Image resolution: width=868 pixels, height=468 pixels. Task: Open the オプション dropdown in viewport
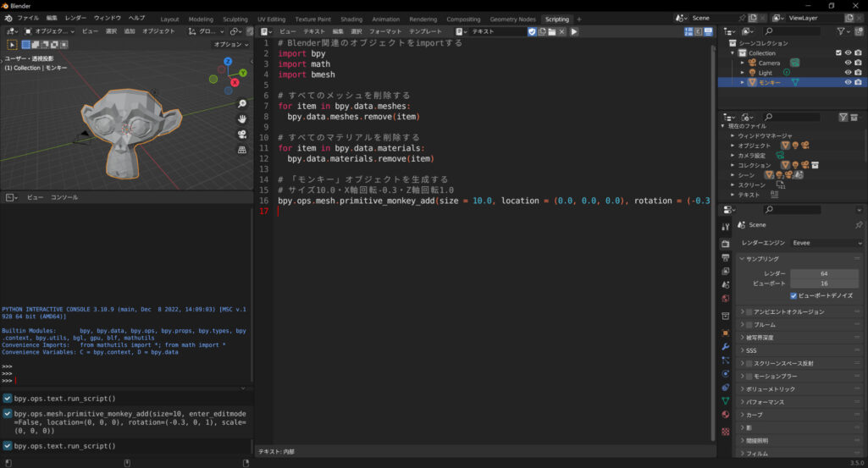point(231,44)
